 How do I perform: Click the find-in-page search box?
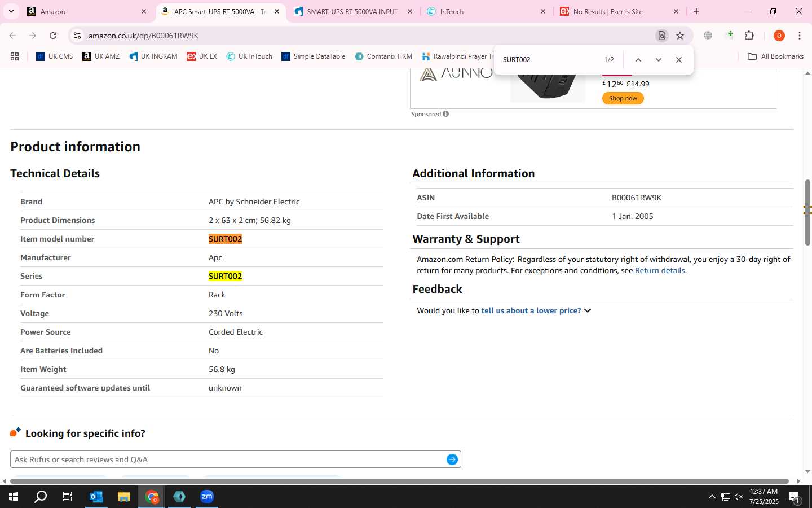(x=550, y=60)
